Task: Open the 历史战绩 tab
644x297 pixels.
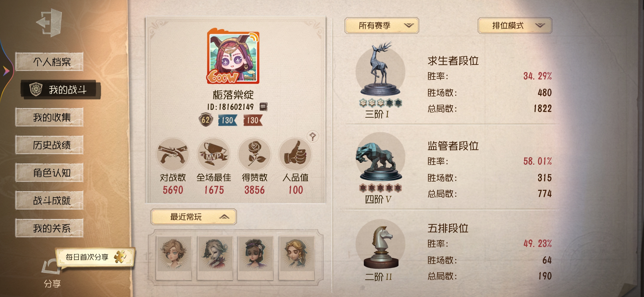Action: [x=50, y=145]
